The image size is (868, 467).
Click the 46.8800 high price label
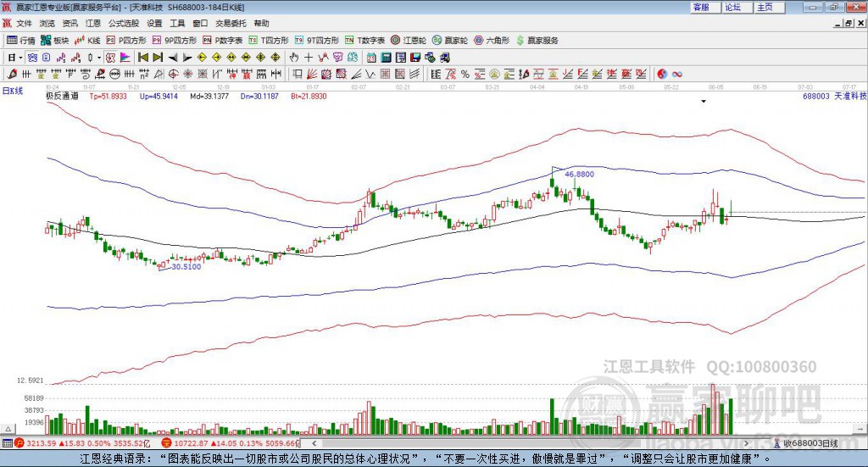tap(579, 174)
